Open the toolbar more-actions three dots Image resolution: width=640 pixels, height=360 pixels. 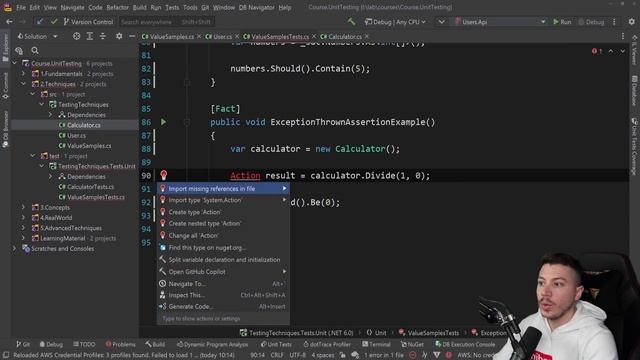614,22
